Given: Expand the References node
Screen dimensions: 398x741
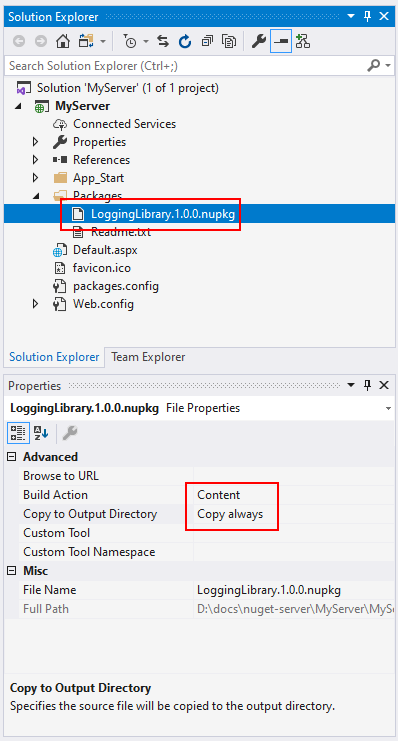Looking at the screenshot, I should pos(35,160).
